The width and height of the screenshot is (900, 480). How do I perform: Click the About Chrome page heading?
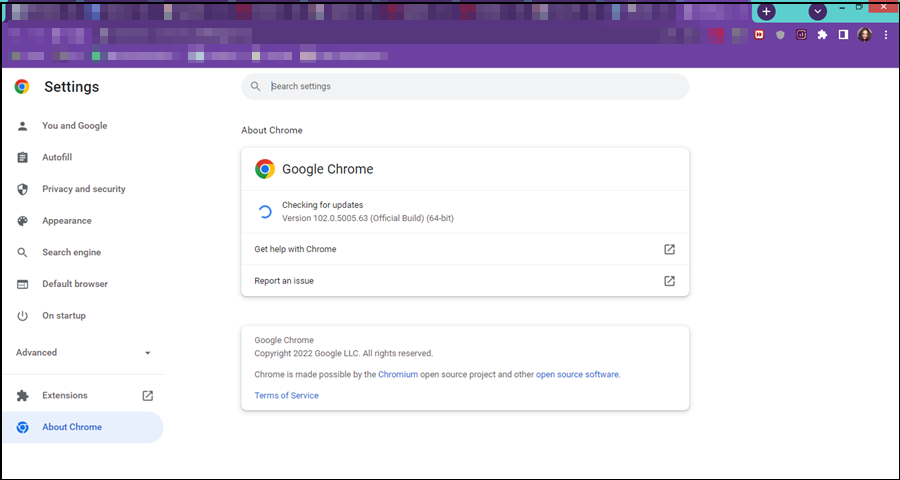pyautogui.click(x=271, y=130)
